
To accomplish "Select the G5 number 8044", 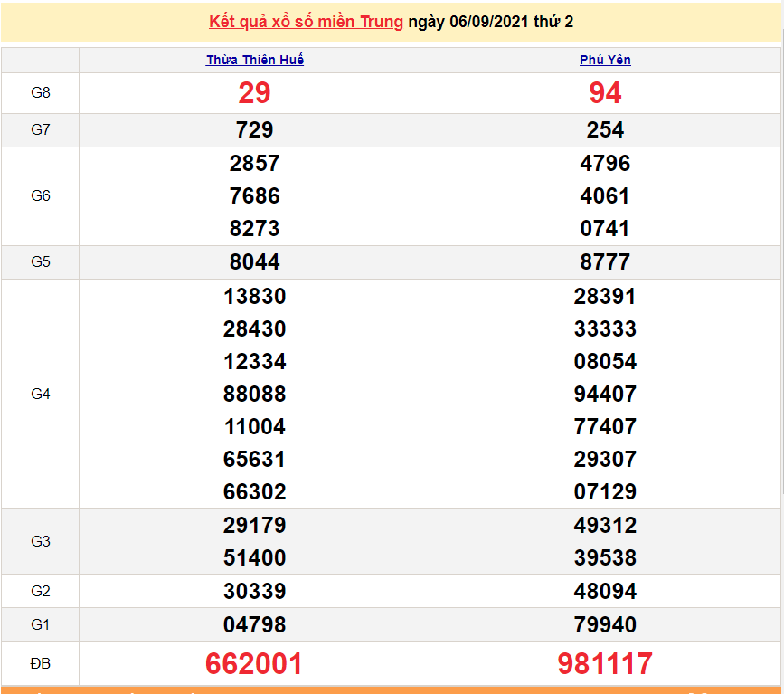I will (x=254, y=261).
